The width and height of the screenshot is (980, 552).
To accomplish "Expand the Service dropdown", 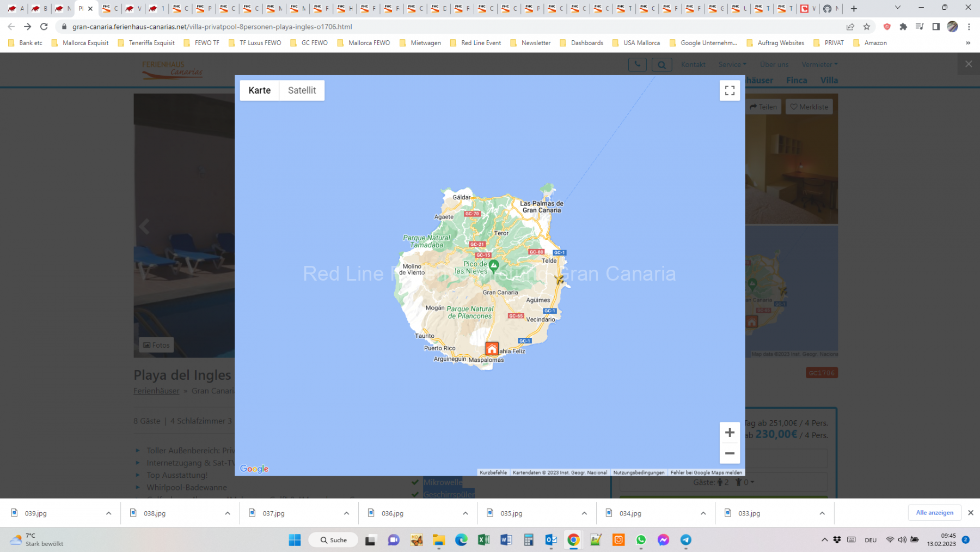I will tap(732, 64).
